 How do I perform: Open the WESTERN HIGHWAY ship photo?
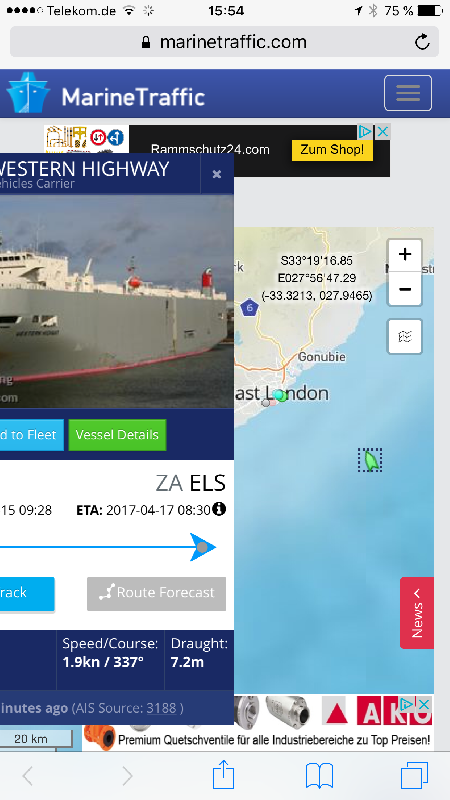coord(117,301)
